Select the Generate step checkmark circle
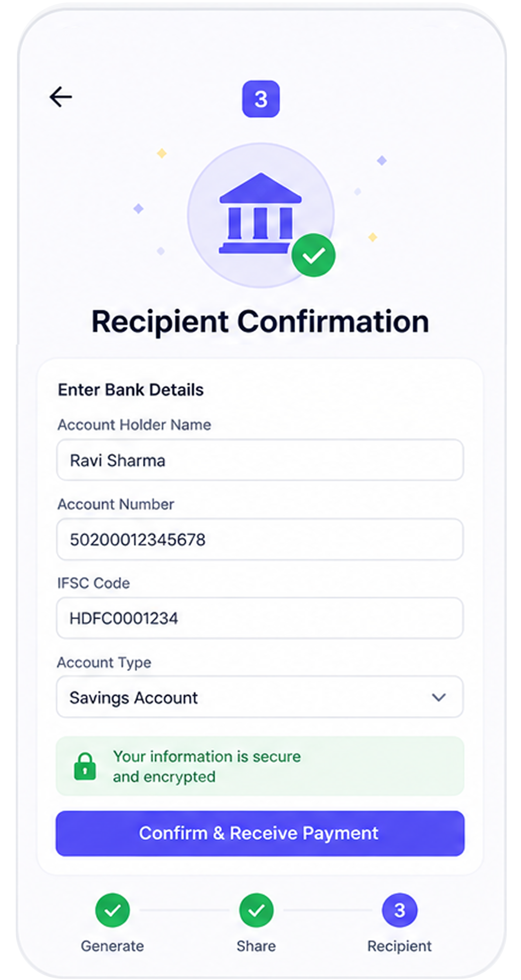Screen dimensions: 521x980 click(113, 910)
